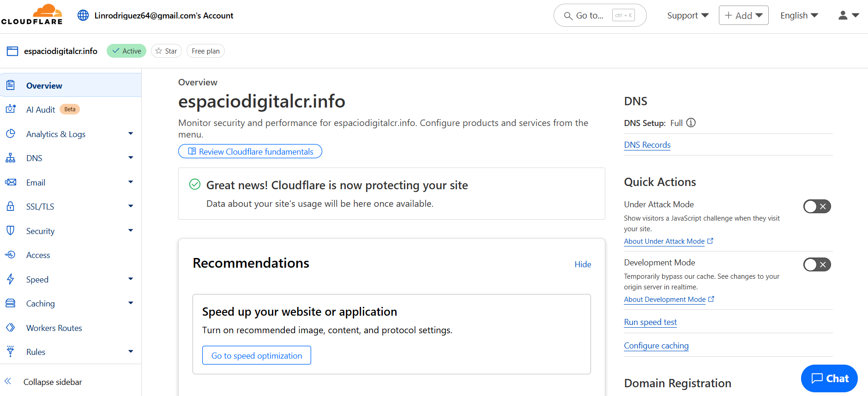Image resolution: width=868 pixels, height=396 pixels.
Task: Click the chat bubble icon in Chat button
Action: click(817, 378)
